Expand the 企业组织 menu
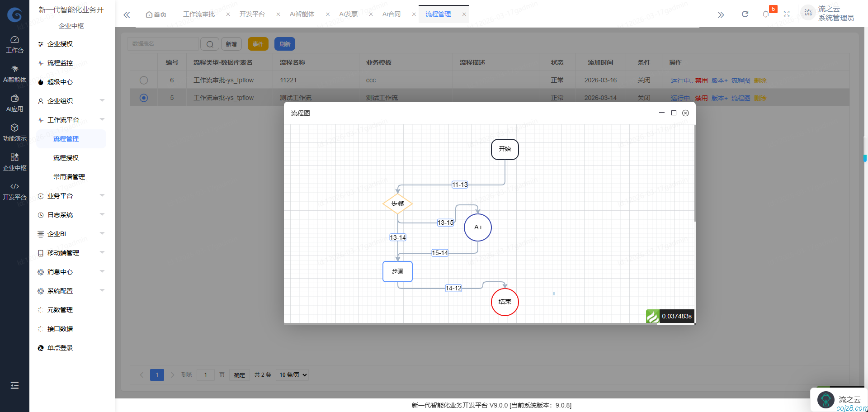This screenshot has width=868, height=412. pos(71,101)
